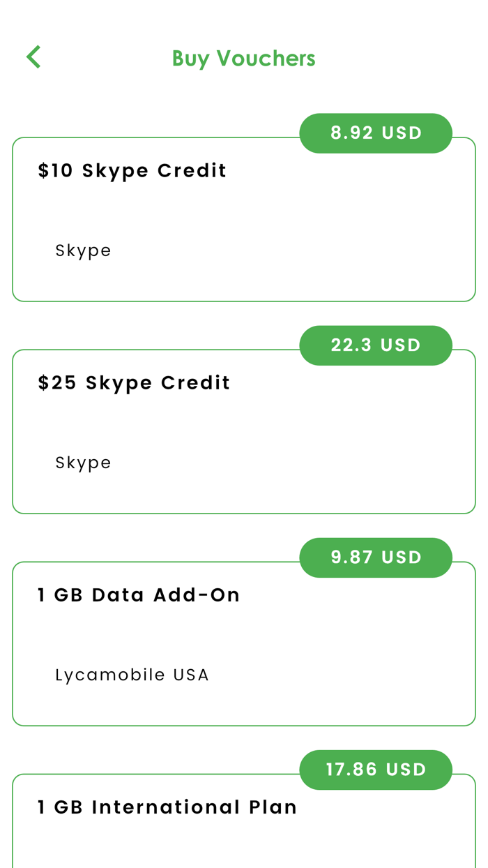Select the 1 GB International Plan heading
This screenshot has height=868, width=488.
(167, 807)
